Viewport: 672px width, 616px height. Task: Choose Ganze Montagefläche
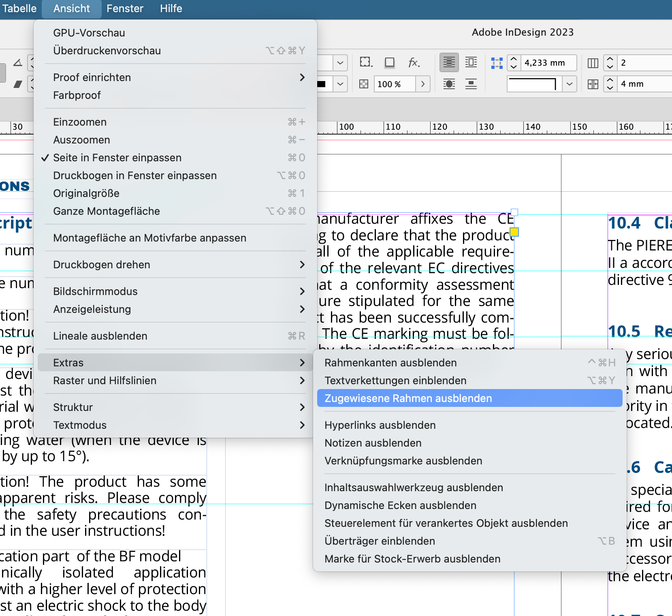(175, 211)
